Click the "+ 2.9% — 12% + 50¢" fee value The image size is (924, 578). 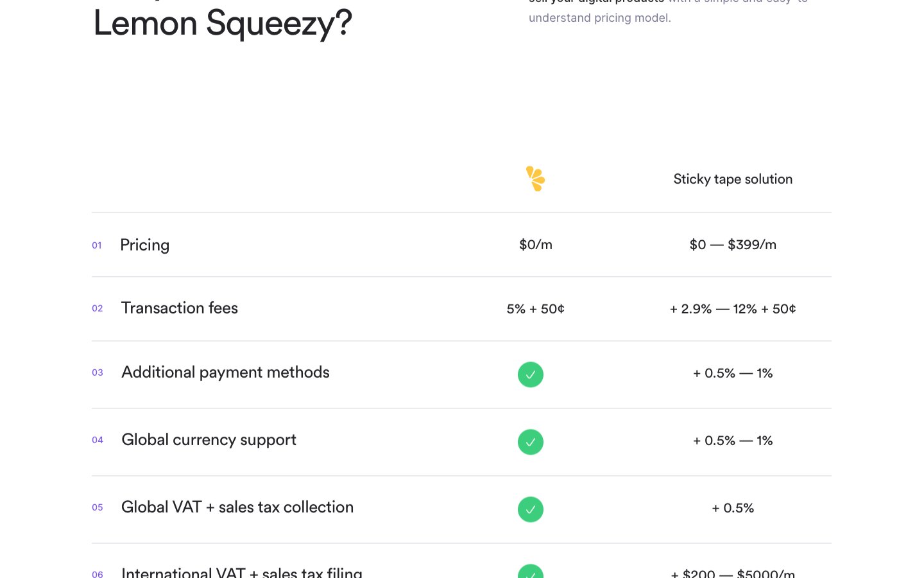733,309
